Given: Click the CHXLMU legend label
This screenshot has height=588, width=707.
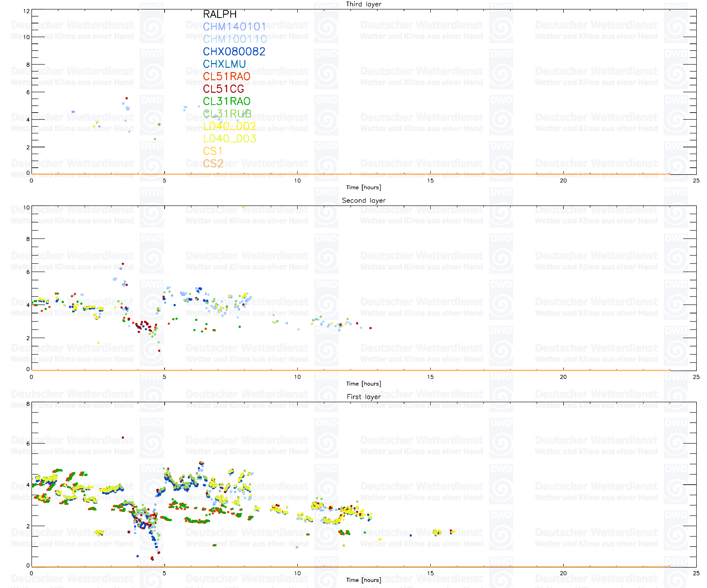Looking at the screenshot, I should click(x=224, y=64).
